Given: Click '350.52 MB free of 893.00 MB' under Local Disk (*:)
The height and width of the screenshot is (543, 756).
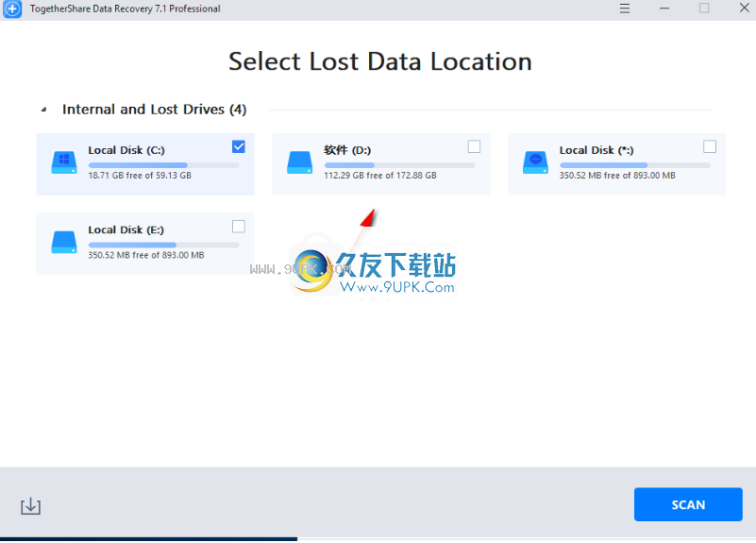Looking at the screenshot, I should 617,176.
